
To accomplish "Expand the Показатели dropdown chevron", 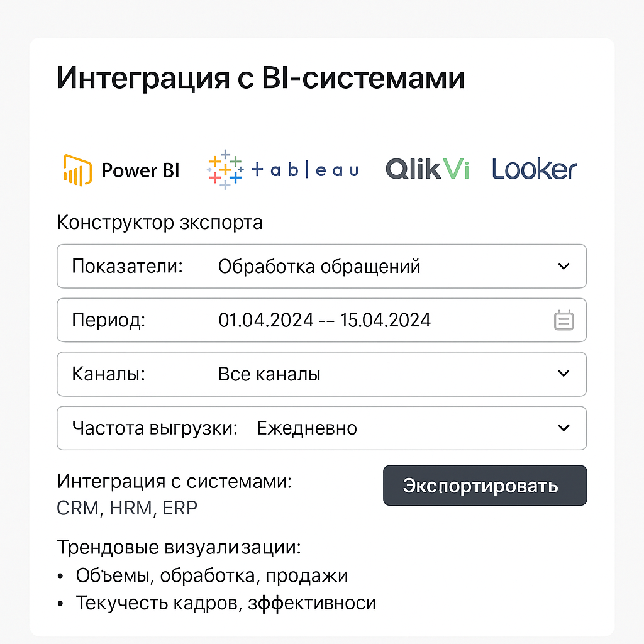I will 563,266.
